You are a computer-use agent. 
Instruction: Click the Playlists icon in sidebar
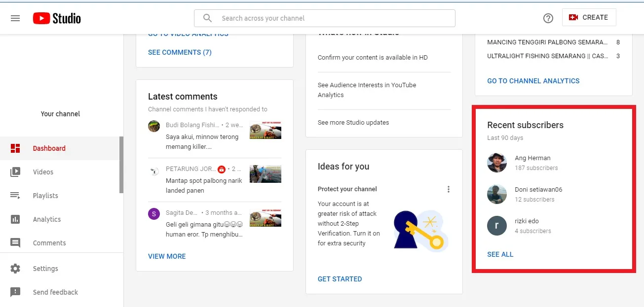15,196
